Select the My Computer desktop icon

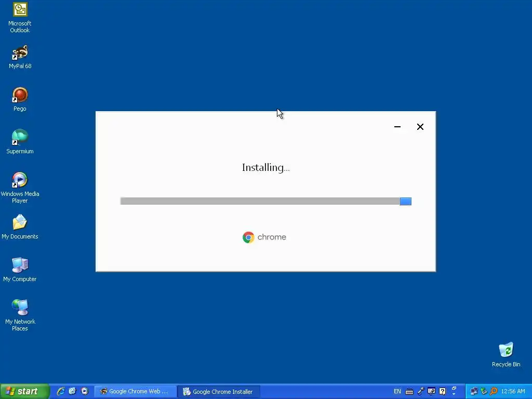point(20,270)
